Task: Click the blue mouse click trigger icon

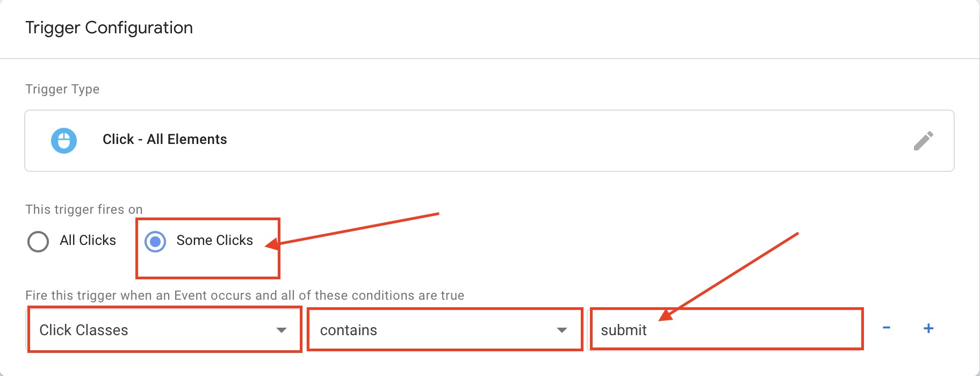Action: click(64, 141)
